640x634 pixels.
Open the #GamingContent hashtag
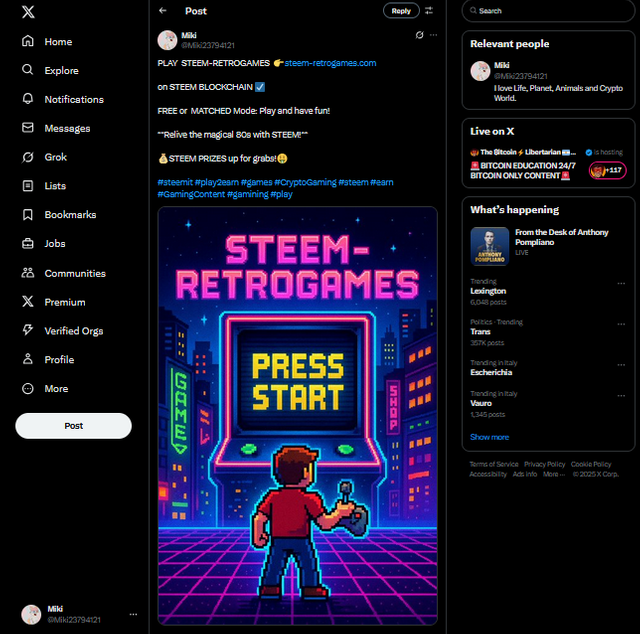191,194
